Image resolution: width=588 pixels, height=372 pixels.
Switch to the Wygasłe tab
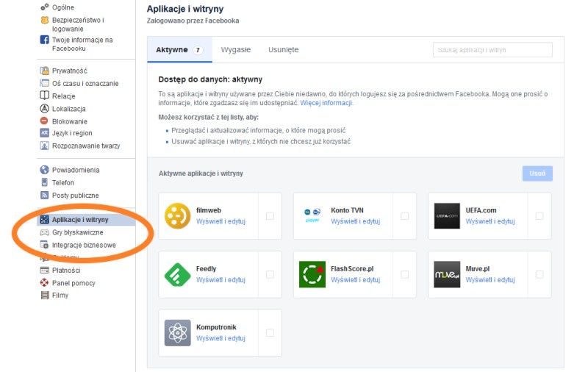[x=235, y=49]
